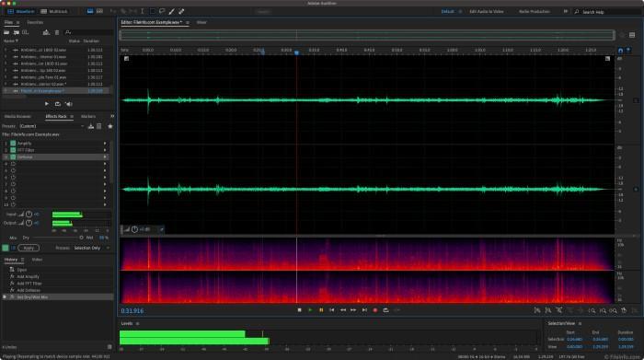Open the DeNoise slot arrow menu
Viewport: 644px width, 360px height.
pyautogui.click(x=105, y=157)
